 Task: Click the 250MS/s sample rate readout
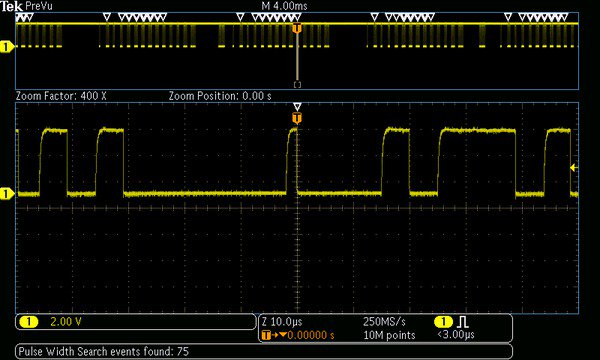(x=384, y=322)
